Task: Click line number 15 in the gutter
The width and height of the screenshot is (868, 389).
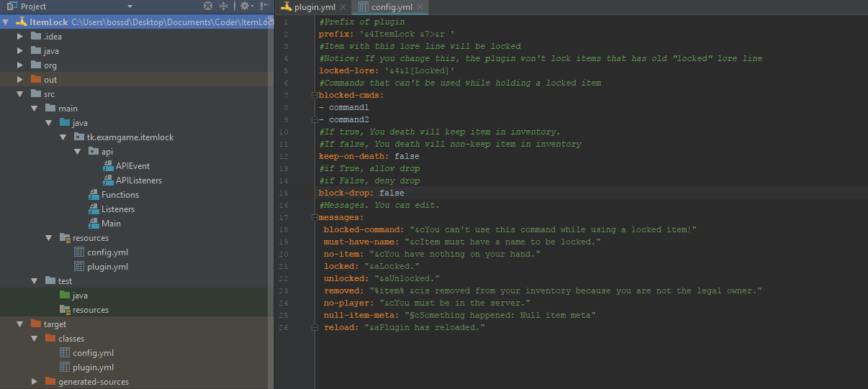Action: [x=285, y=193]
